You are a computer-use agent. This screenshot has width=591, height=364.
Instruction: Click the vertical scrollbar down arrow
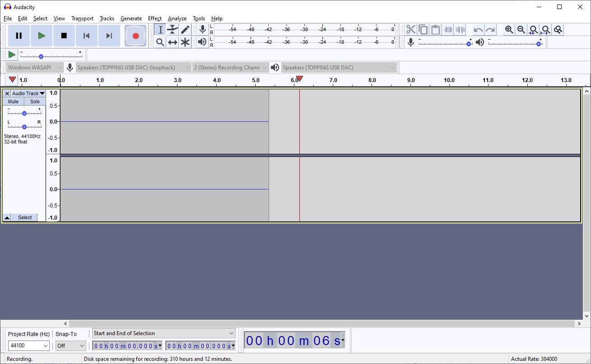pos(587,316)
